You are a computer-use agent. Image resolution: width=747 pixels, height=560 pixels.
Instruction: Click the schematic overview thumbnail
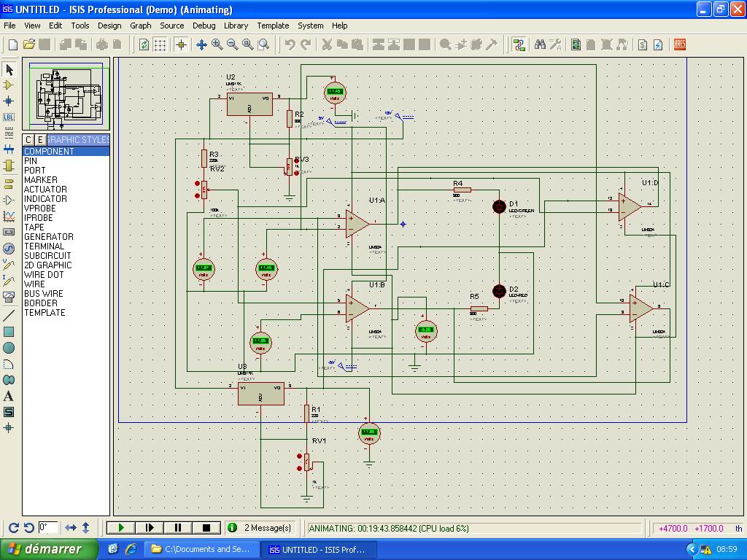pyautogui.click(x=66, y=93)
